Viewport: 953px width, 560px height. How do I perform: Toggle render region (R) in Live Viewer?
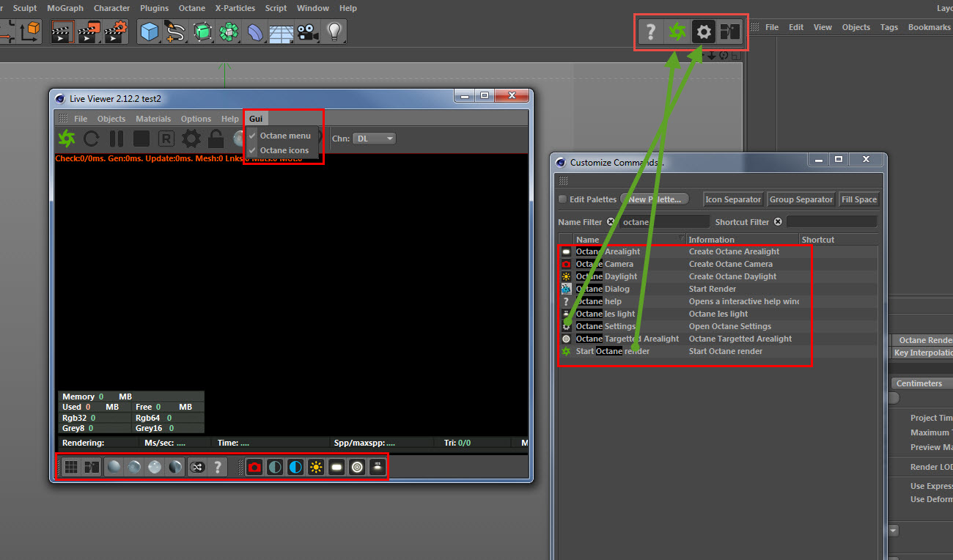point(166,138)
